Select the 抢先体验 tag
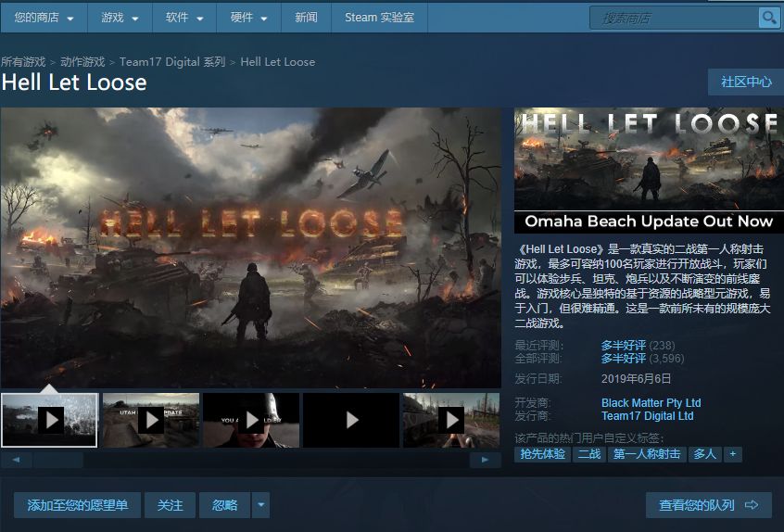Image resolution: width=784 pixels, height=532 pixels. [542, 454]
